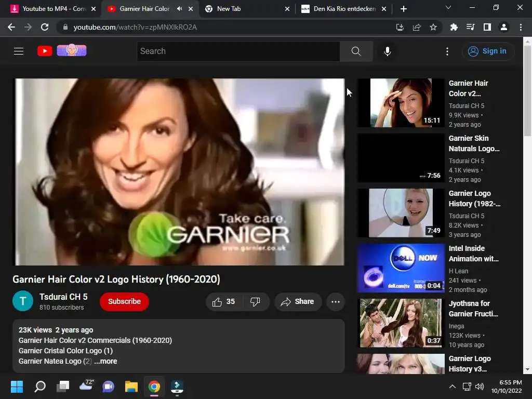This screenshot has height=399, width=532.
Task: Start voice search with the microphone
Action: [388, 51]
